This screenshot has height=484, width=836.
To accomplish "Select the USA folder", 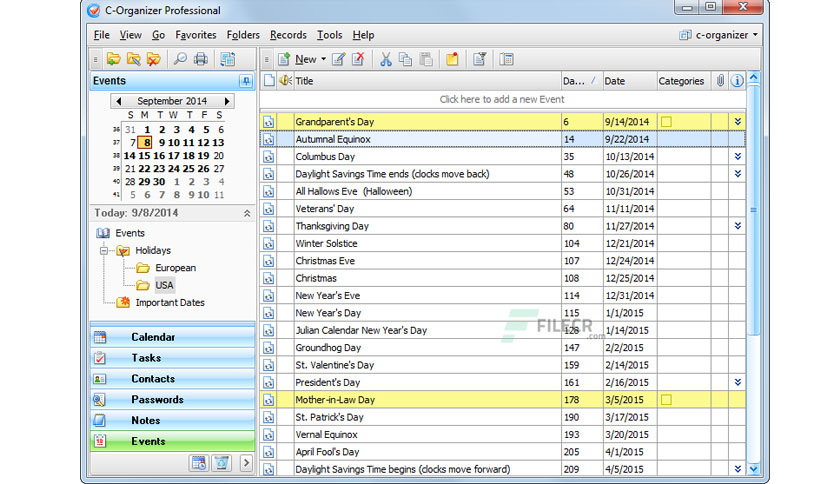I will (x=164, y=285).
